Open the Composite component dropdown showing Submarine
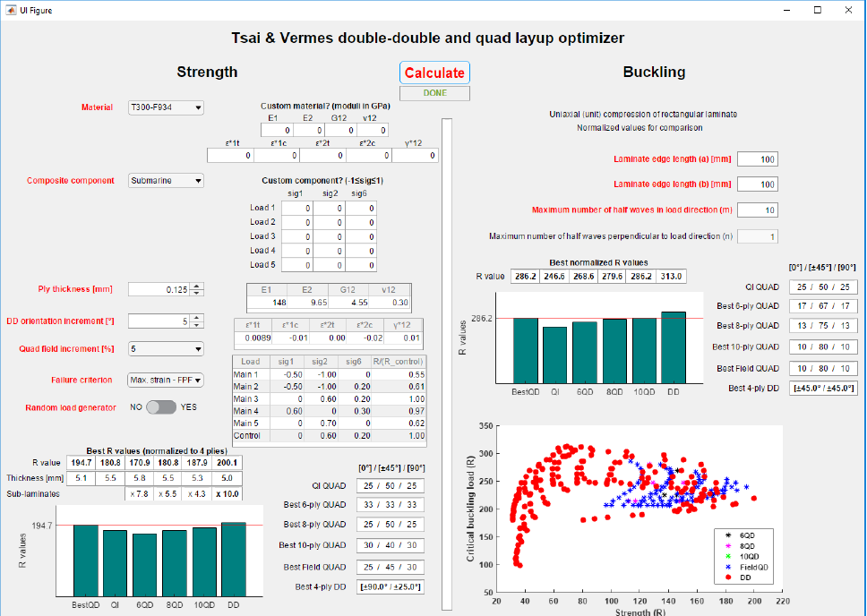The image size is (867, 616). 166,180
